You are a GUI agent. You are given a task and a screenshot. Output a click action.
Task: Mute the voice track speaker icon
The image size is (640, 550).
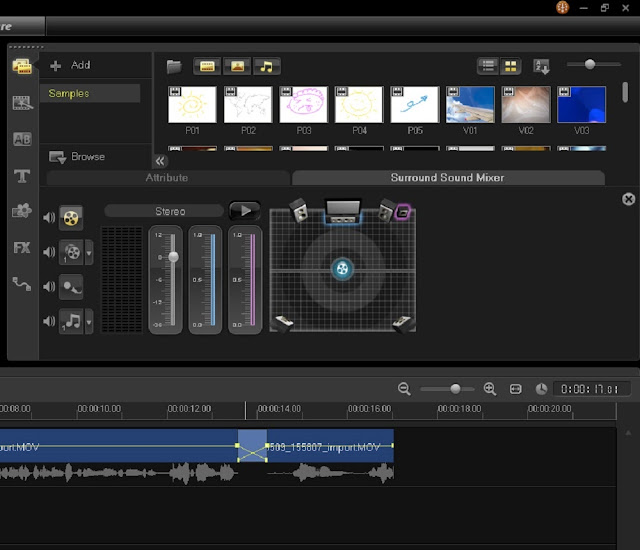tap(49, 287)
